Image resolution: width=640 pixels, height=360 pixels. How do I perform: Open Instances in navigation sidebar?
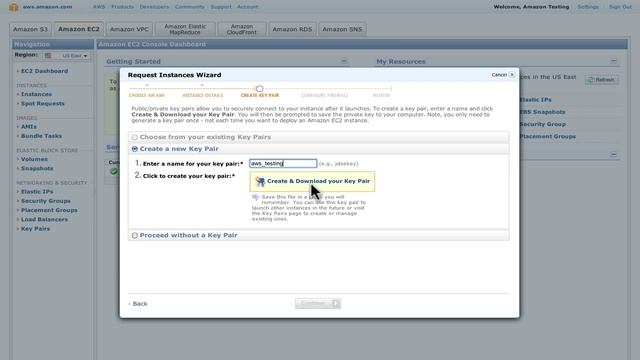click(36, 94)
